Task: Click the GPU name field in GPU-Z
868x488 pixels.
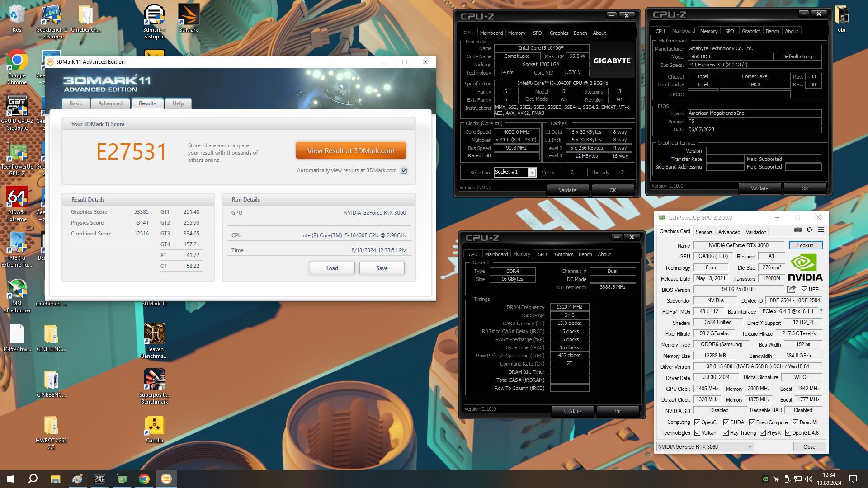Action: 738,245
